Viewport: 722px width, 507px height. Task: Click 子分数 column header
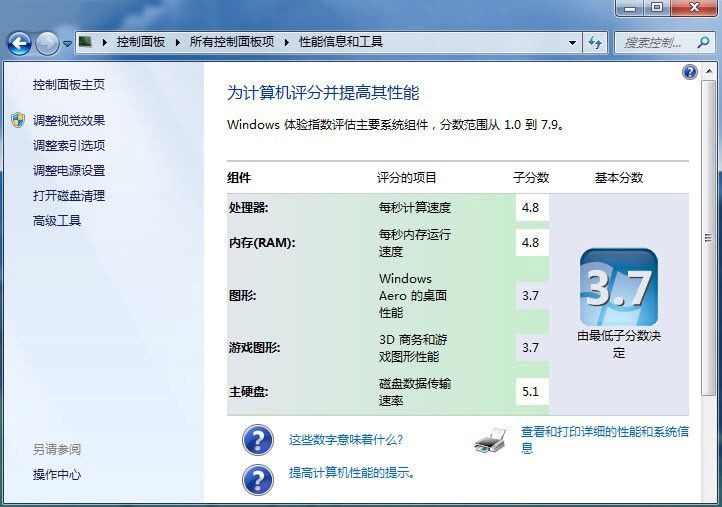point(531,178)
